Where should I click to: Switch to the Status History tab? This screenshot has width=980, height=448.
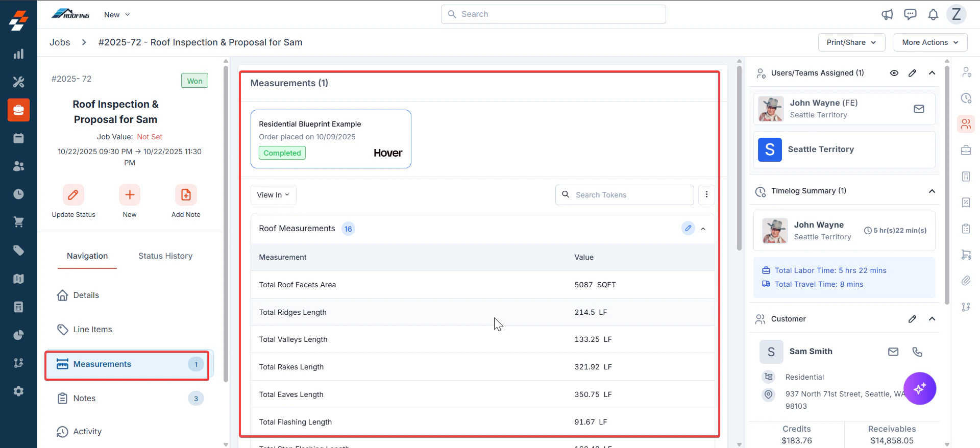[165, 256]
